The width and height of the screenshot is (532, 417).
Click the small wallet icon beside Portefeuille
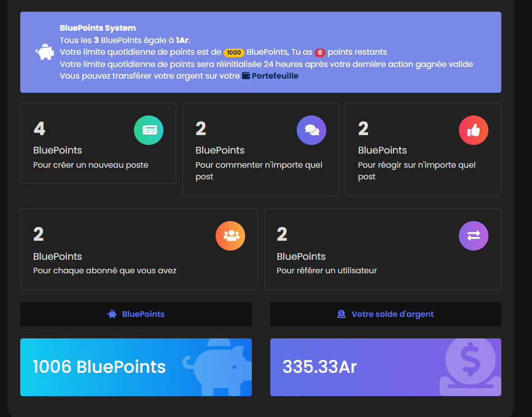pyautogui.click(x=246, y=76)
